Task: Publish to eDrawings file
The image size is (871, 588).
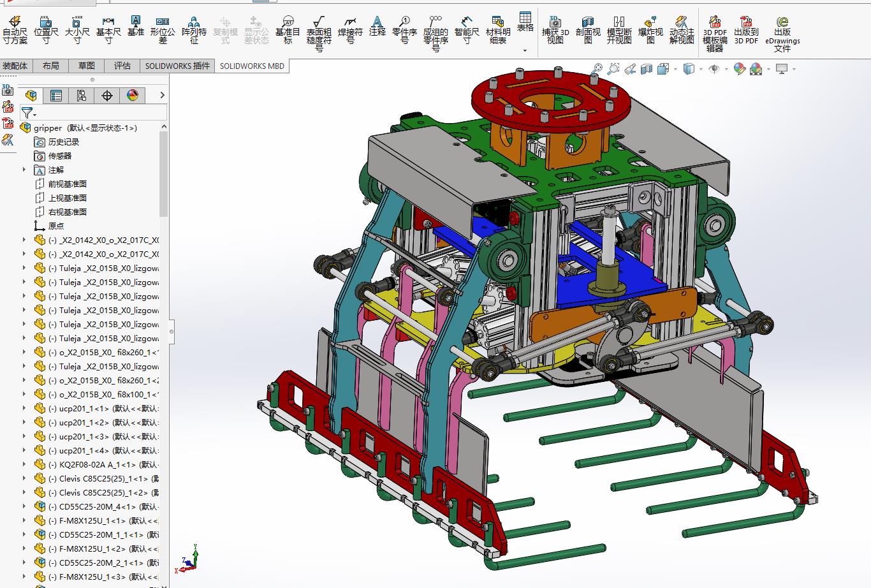Action: 782,34
